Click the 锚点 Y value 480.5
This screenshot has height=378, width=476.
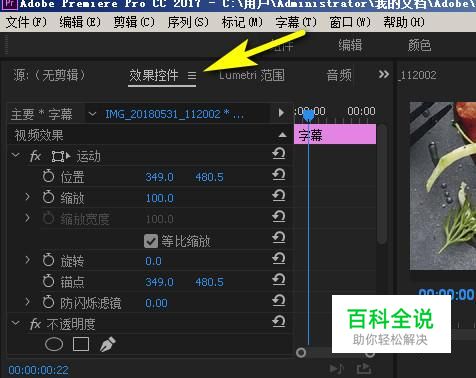point(209,282)
